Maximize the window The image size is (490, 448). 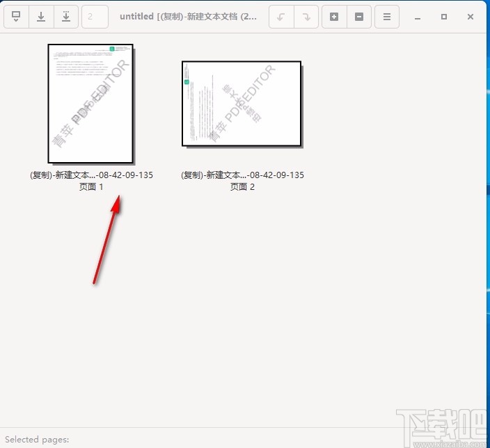(444, 17)
